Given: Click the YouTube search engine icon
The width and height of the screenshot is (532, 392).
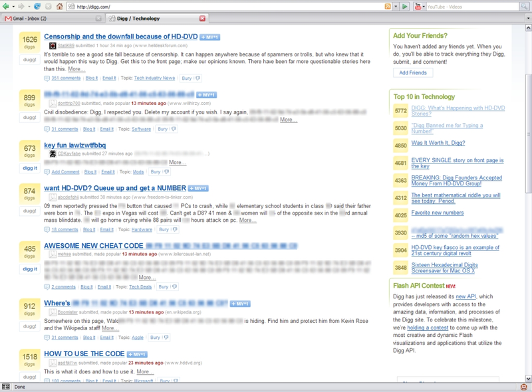Looking at the screenshot, I should click(x=418, y=7).
